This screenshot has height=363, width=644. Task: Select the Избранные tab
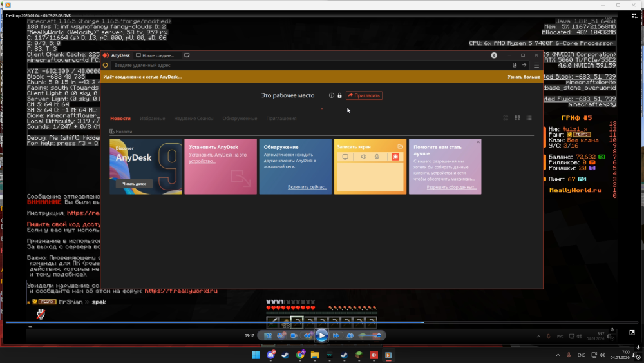[153, 119]
